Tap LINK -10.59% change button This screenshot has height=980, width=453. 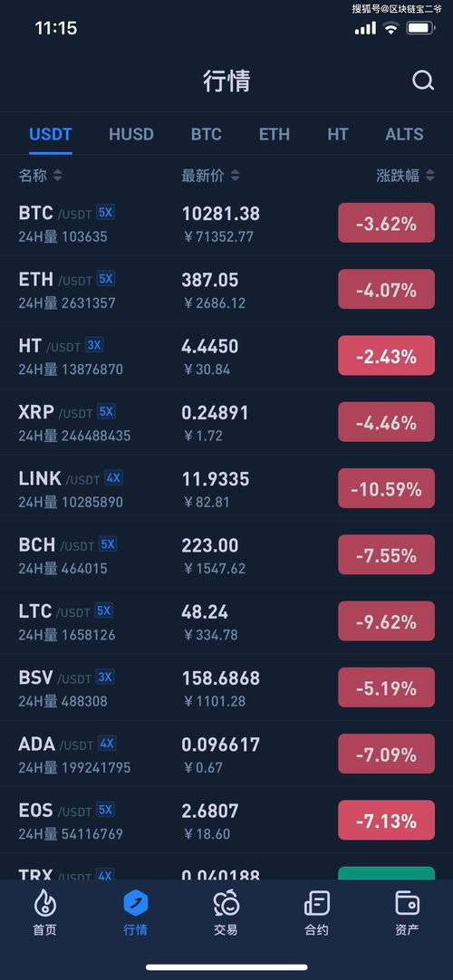pos(386,488)
